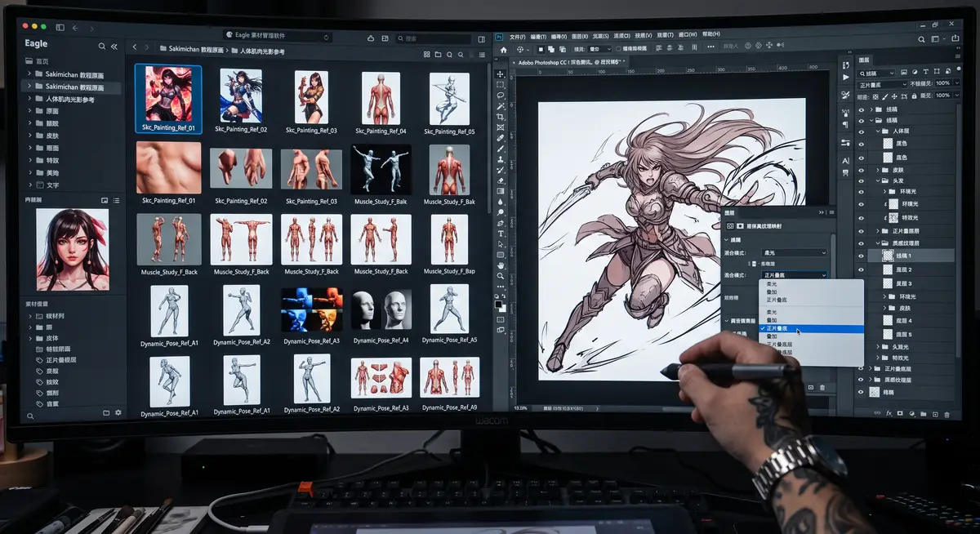Click the Opacity 100% field in Layers

point(944,83)
